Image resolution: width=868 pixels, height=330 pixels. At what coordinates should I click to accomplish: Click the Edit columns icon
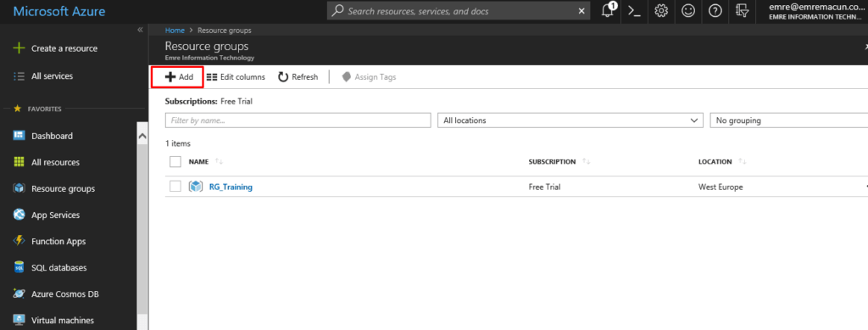pos(211,77)
